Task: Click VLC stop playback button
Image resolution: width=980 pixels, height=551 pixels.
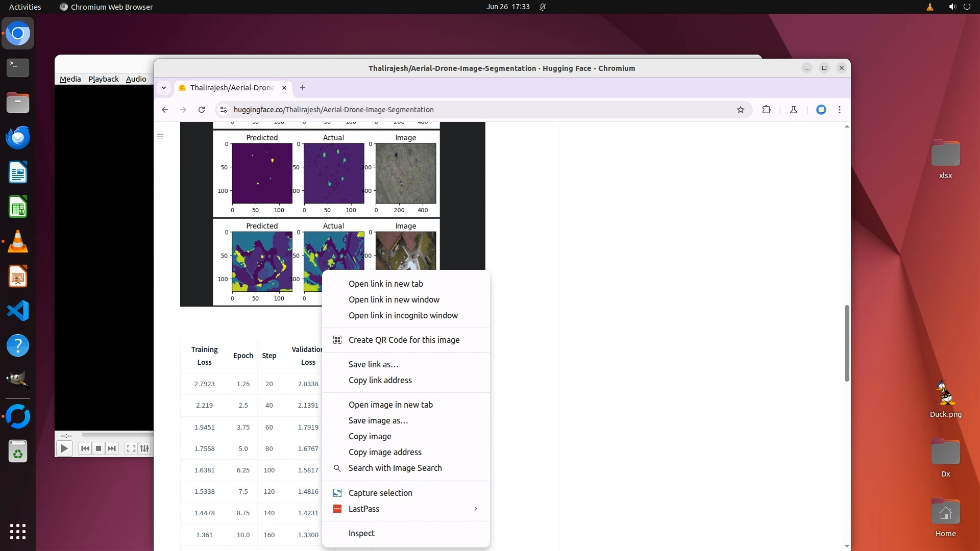Action: (99, 448)
